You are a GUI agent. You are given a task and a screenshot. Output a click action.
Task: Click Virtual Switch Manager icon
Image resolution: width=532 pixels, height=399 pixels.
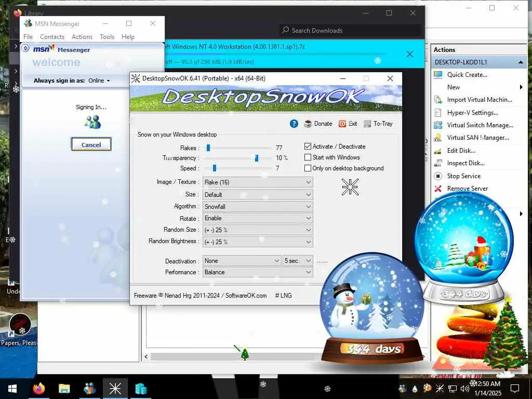438,125
